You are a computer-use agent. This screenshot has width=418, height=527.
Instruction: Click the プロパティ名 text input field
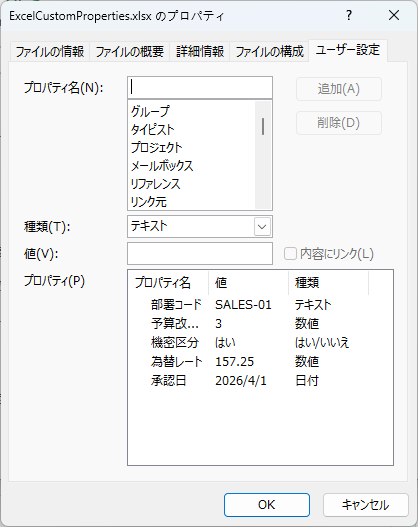pyautogui.click(x=200, y=87)
